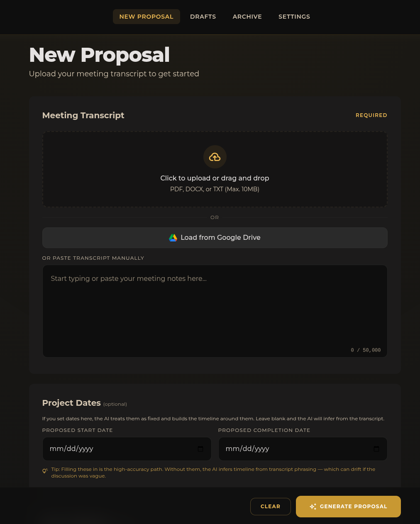Viewport: 420px width, 524px height.
Task: Click the file upload dropzone
Action: click(x=215, y=169)
